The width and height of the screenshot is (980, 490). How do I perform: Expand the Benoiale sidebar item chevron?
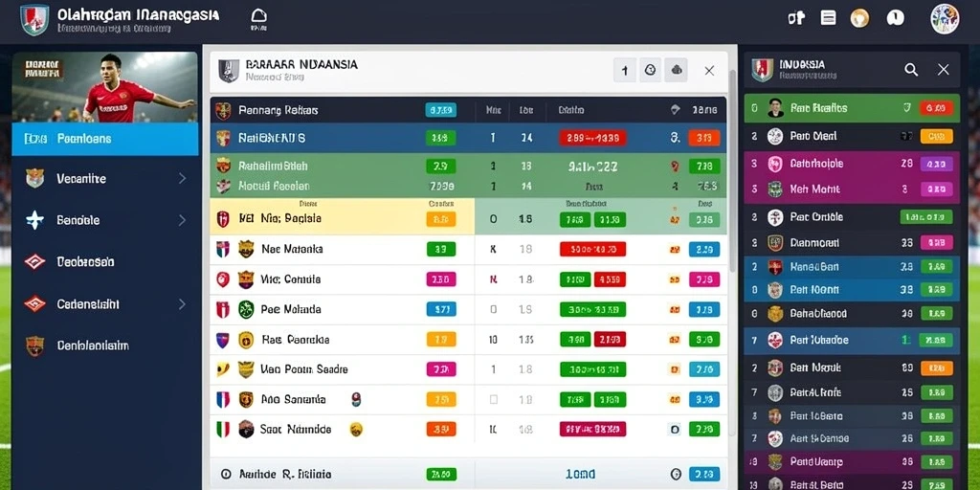182,220
